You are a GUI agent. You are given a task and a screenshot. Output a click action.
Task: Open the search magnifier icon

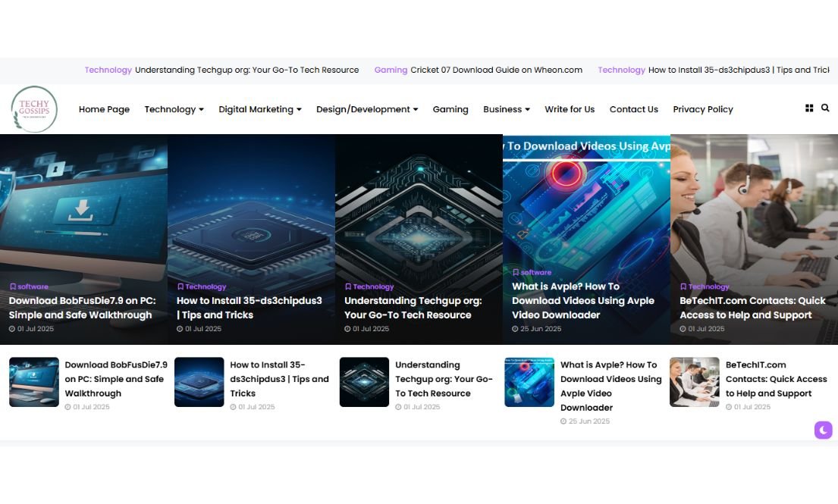825,108
